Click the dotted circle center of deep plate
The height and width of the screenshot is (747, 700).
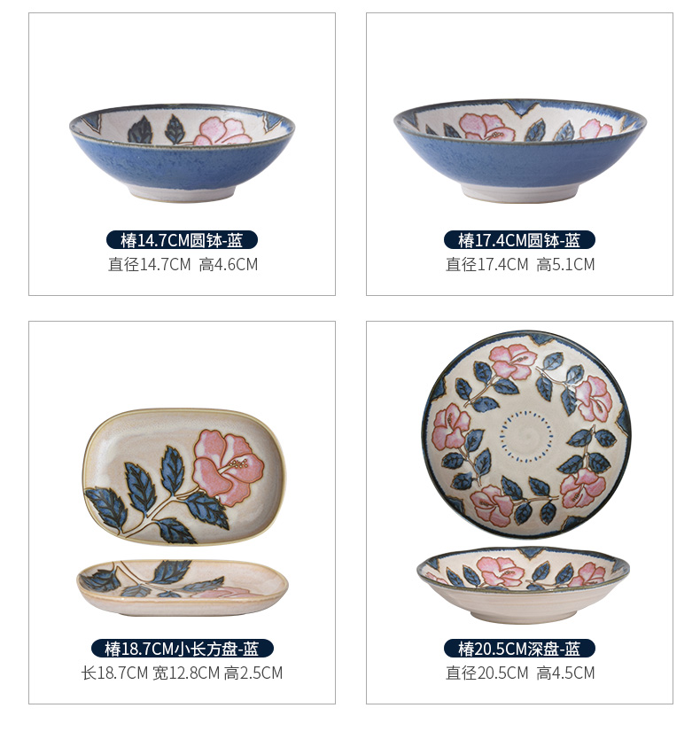click(526, 436)
